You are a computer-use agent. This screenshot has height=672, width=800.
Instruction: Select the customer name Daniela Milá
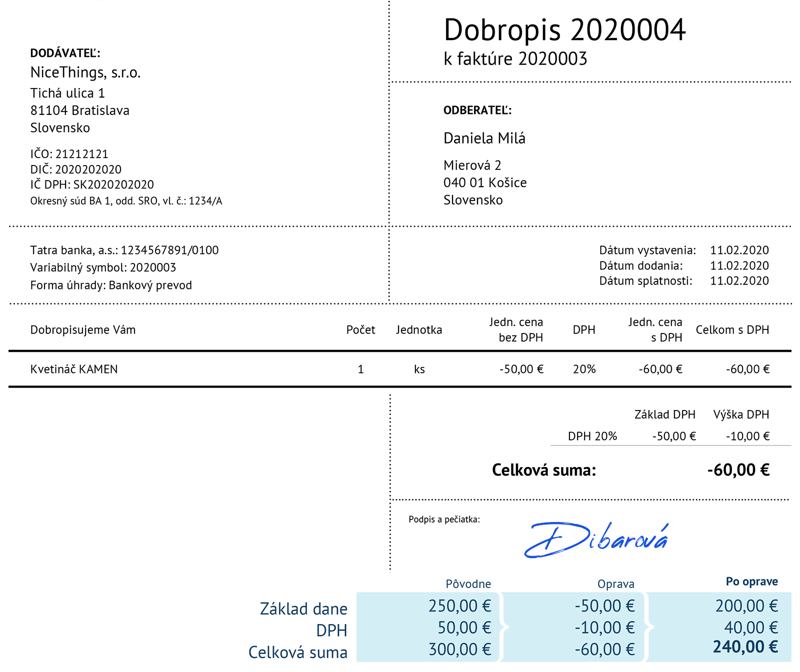coord(484,138)
